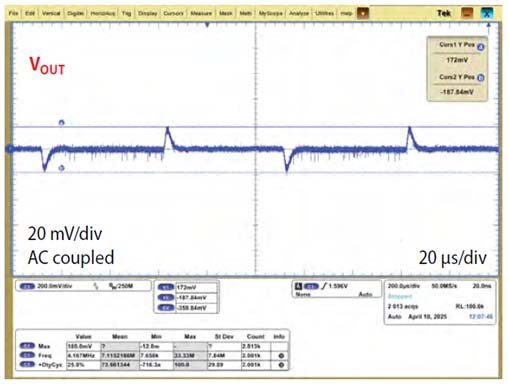Open the Cursors menu
Image resolution: width=508 pixels, height=384 pixels.
click(173, 13)
